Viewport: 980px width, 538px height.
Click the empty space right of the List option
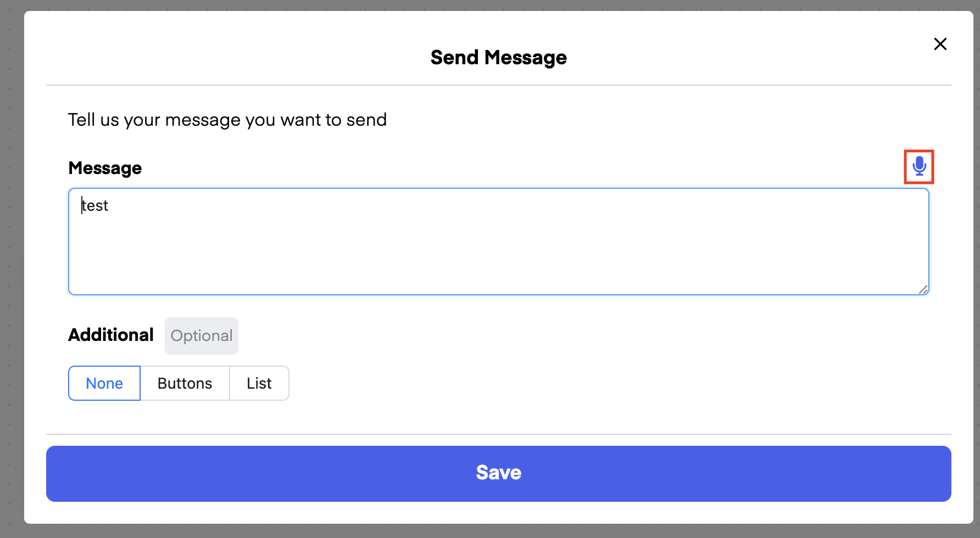[549, 383]
